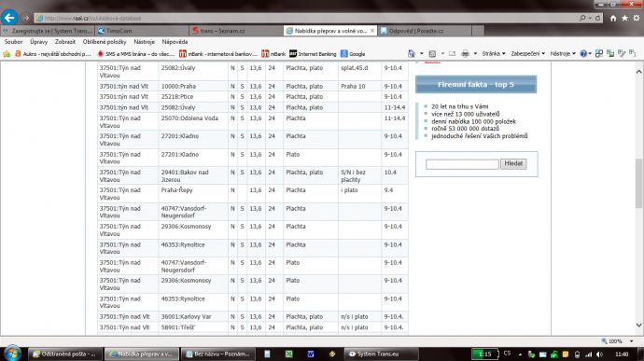Switch to the trans - Seznam.cz tab
The width and height of the screenshot is (644, 361).
tap(236, 31)
